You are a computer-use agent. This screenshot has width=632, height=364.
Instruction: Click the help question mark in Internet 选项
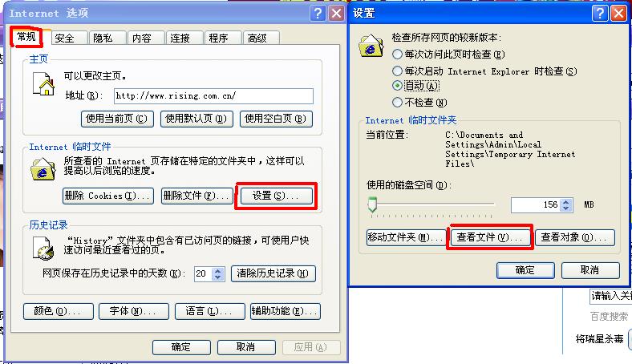point(318,14)
